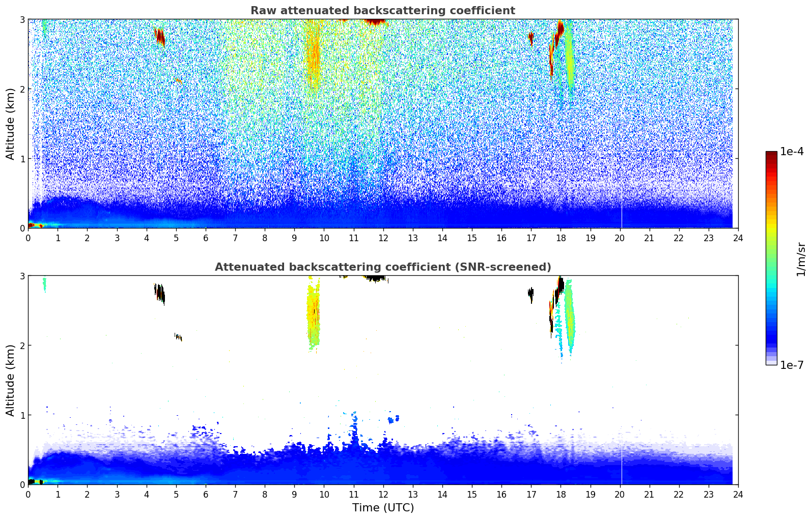
Task: Click altitude tick '2' on top plot
Action: [22, 89]
